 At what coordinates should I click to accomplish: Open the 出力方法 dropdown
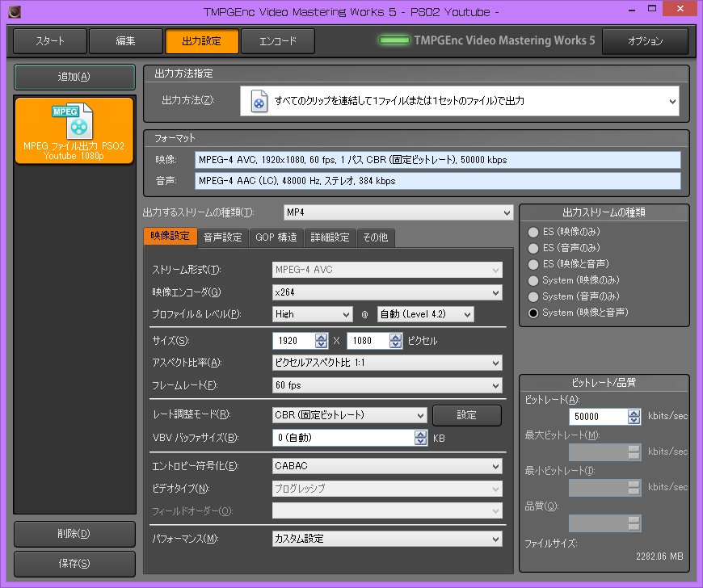460,101
